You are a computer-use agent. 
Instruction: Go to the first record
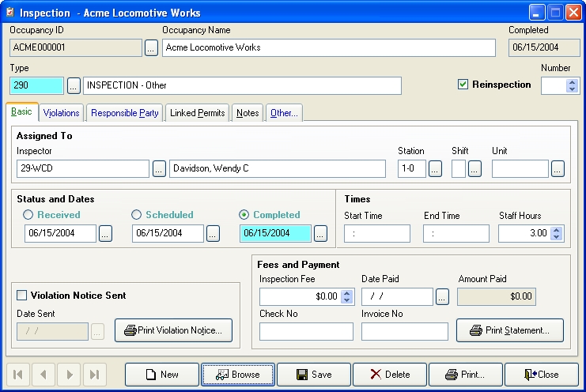18,375
